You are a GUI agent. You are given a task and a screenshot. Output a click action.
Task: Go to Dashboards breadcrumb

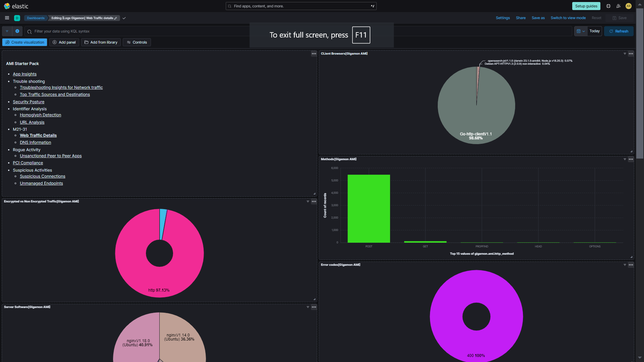coord(36,18)
